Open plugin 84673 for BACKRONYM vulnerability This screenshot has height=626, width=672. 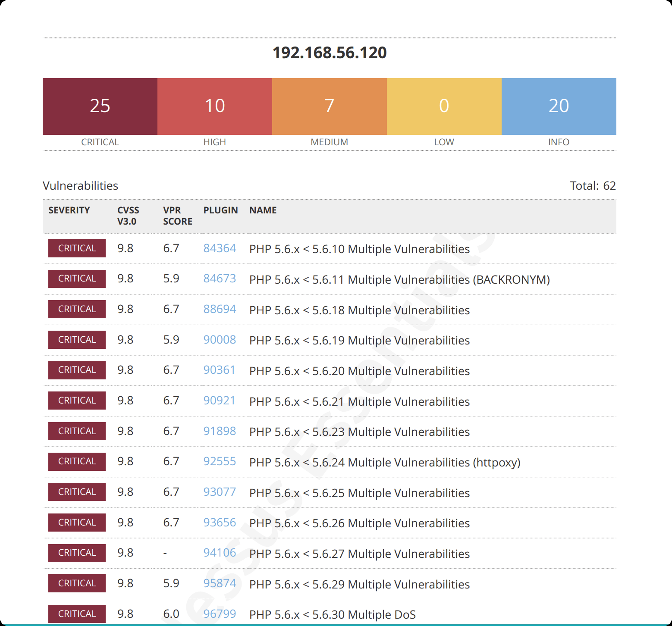pos(220,279)
